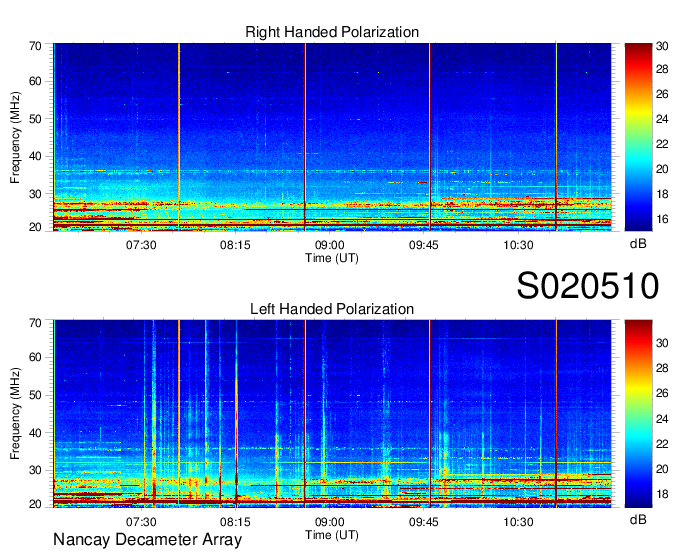Click 09:00 tick under Left Handed plot
This screenshot has height=552, width=680.
tap(330, 522)
